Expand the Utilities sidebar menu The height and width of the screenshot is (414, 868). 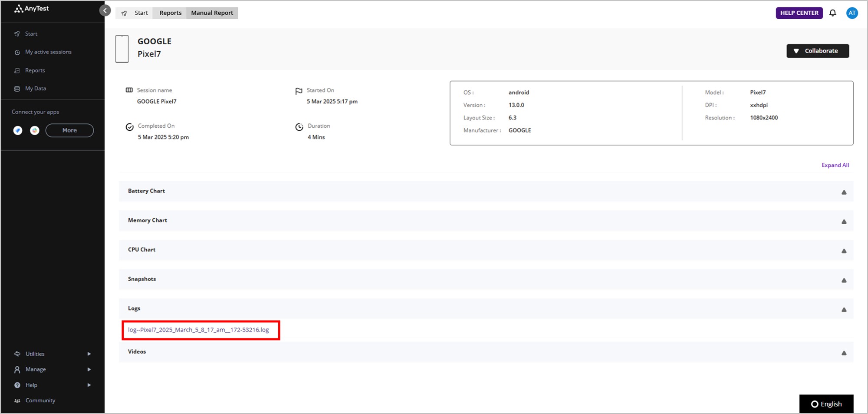[x=52, y=354]
